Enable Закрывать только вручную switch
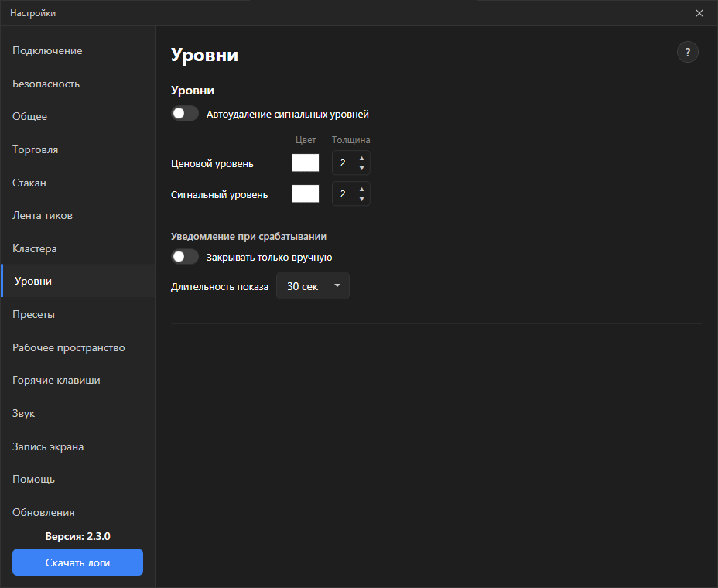718x588 pixels. [x=185, y=257]
